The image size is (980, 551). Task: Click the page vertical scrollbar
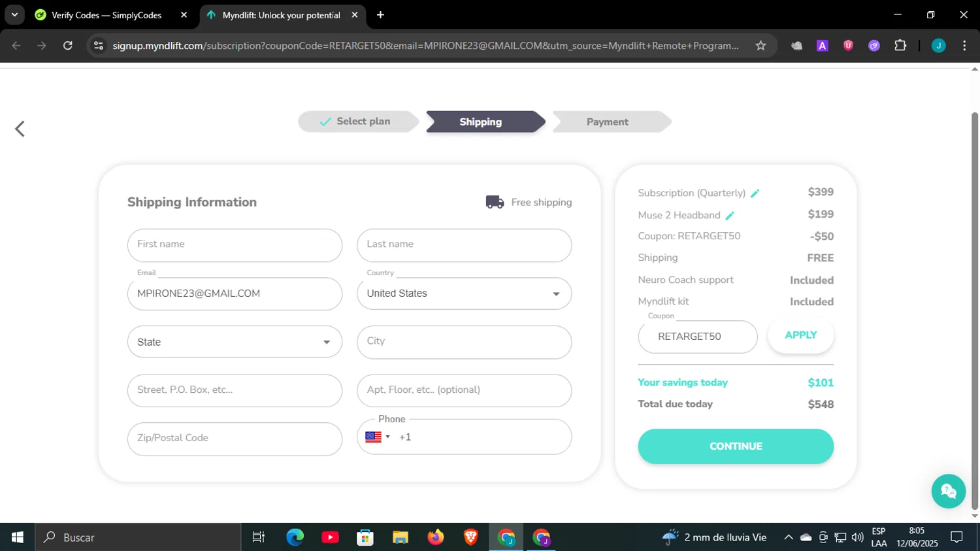(x=975, y=310)
